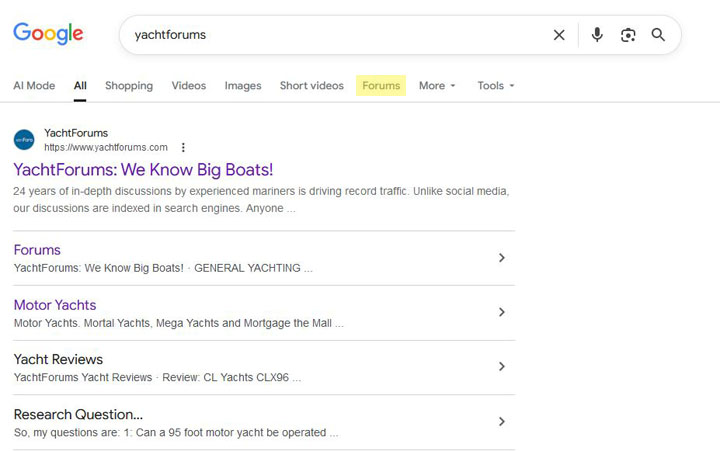The height and width of the screenshot is (451, 720).
Task: Start voice search with microphone icon
Action: pos(597,35)
